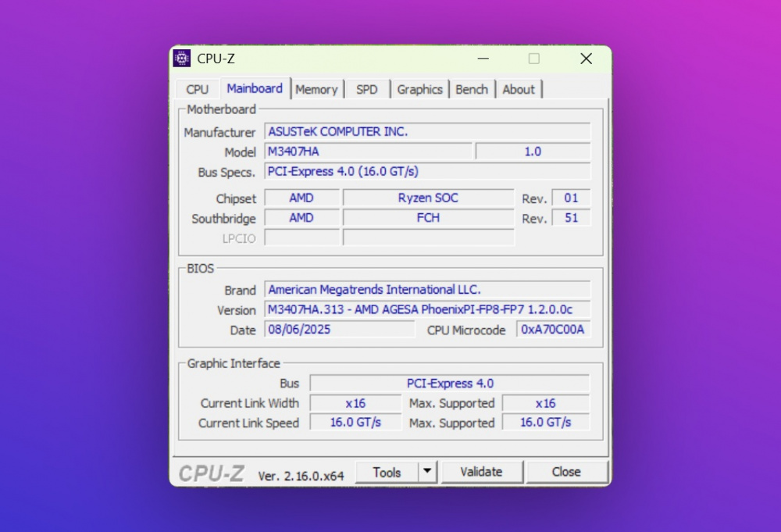Open the Graphics tab
The height and width of the screenshot is (532, 781).
420,90
